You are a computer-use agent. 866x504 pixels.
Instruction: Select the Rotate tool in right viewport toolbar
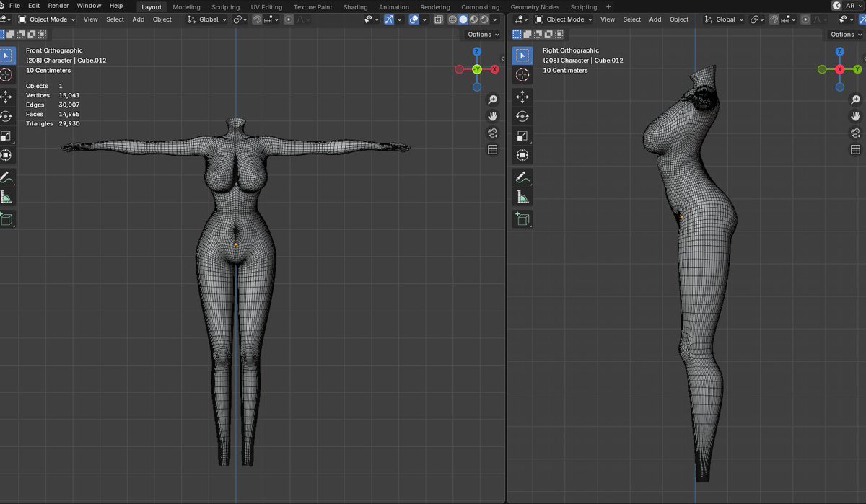522,116
